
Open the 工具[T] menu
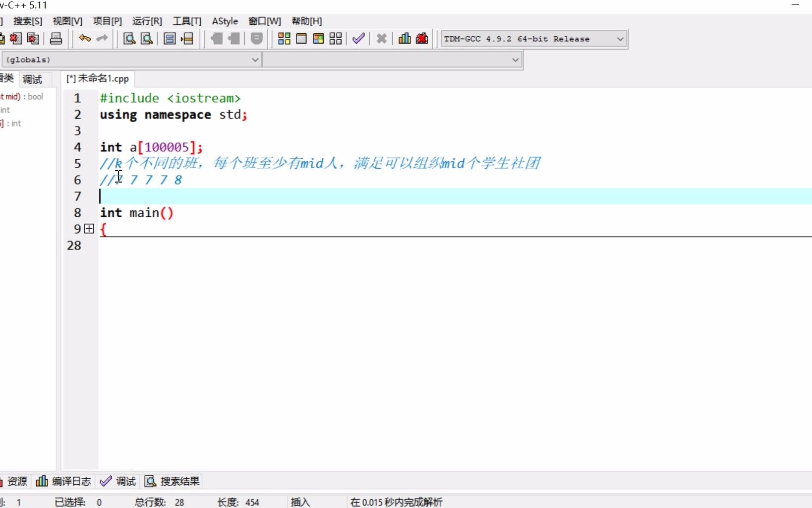tap(187, 21)
